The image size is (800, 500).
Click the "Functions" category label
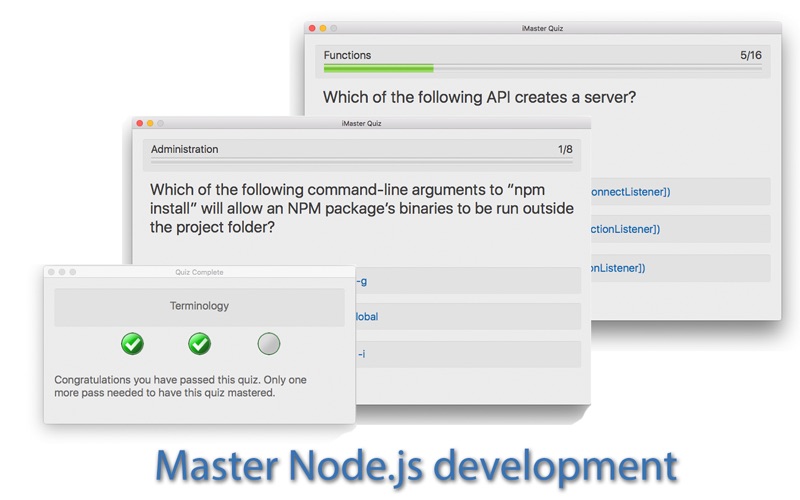click(x=347, y=55)
